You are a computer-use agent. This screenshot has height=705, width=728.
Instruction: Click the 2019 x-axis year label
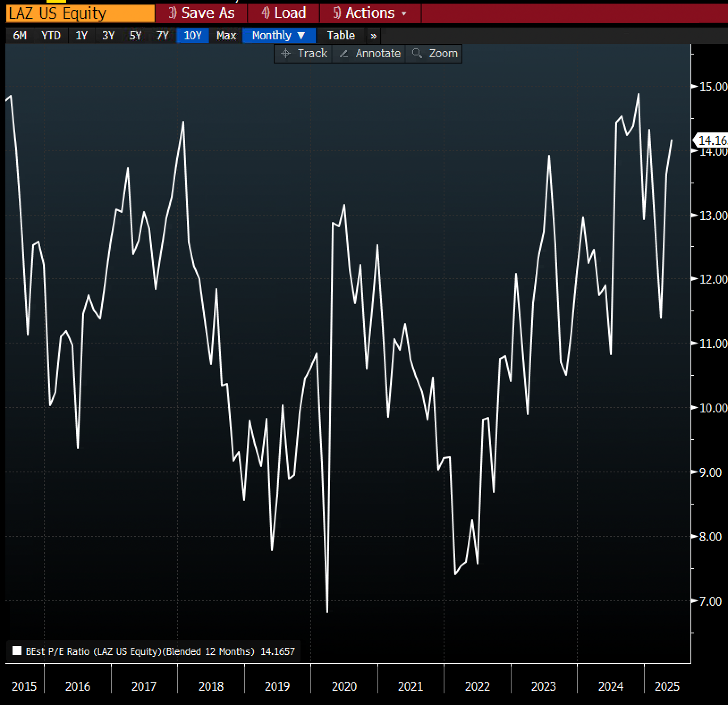[277, 686]
